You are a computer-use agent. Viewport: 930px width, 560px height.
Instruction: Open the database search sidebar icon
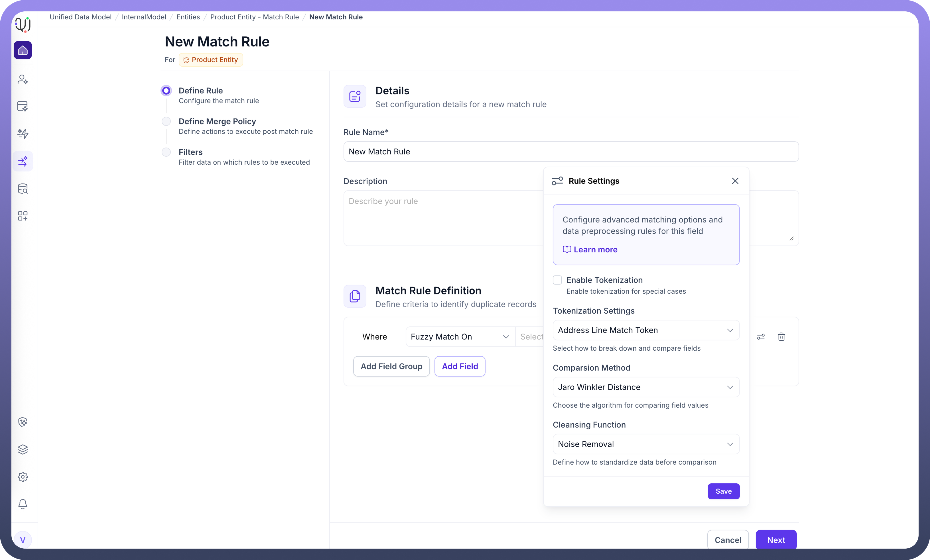coord(23,189)
